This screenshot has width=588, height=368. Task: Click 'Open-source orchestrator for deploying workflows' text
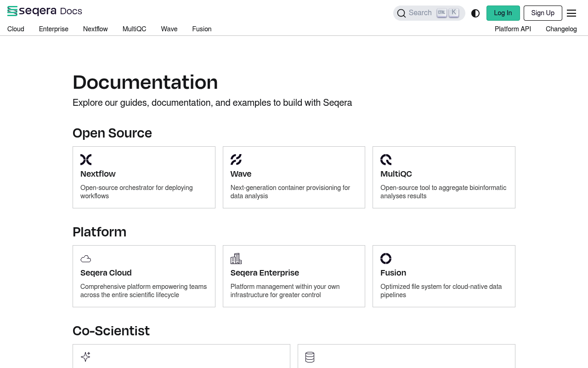pos(136,192)
